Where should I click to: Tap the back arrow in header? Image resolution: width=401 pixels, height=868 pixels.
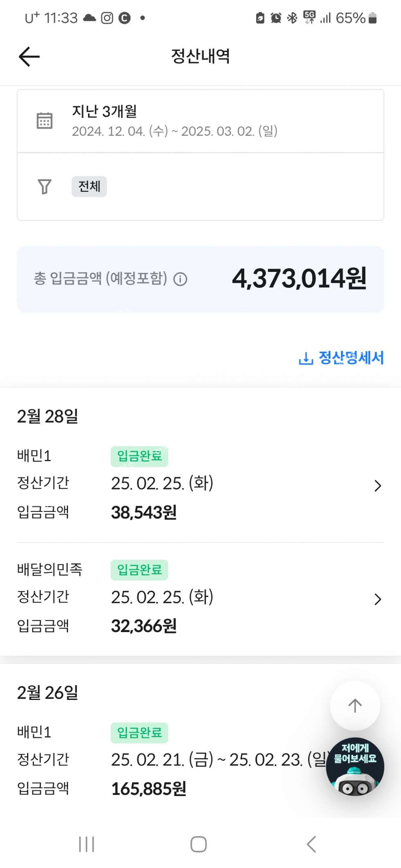point(29,56)
